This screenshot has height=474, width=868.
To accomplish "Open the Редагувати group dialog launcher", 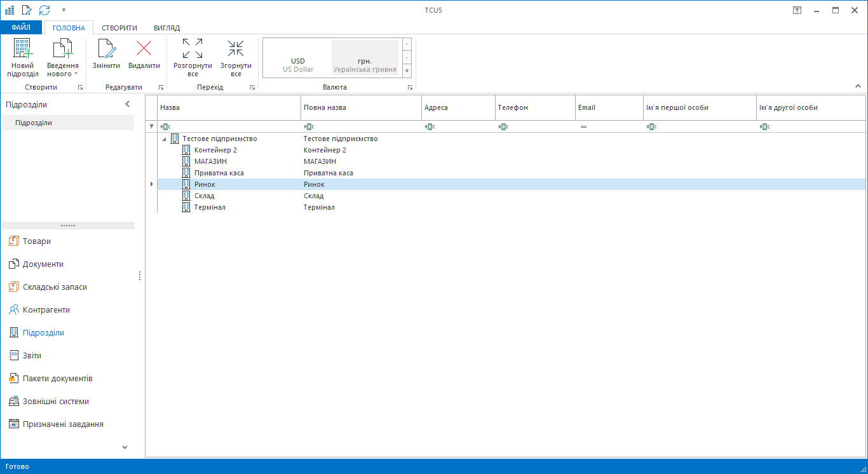I will point(161,87).
